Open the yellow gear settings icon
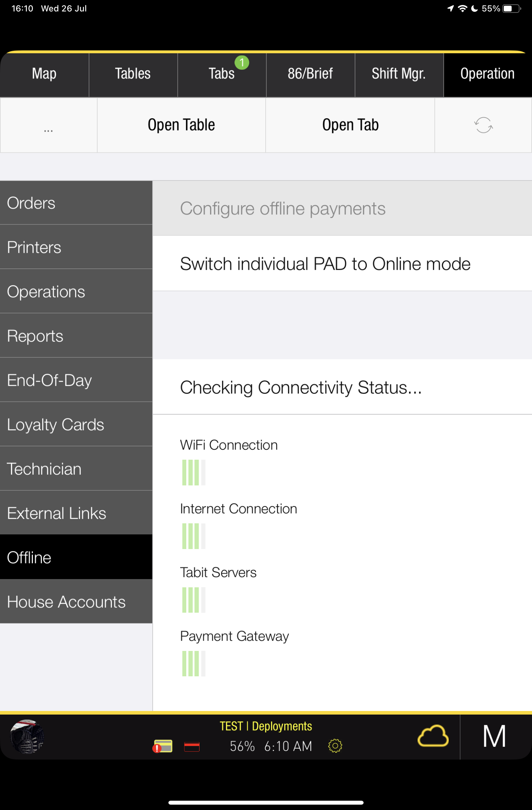532x810 pixels. pos(335,746)
